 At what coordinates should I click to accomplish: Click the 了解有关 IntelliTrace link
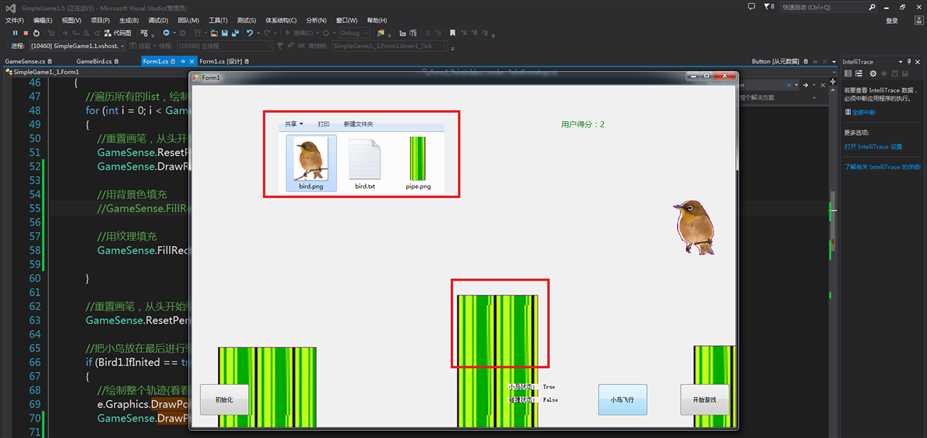(x=882, y=167)
